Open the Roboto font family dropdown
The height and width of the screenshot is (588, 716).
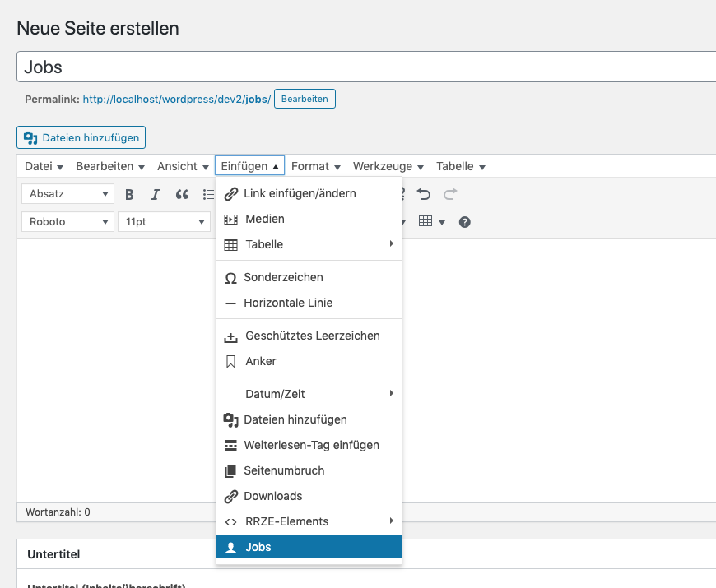pyautogui.click(x=71, y=222)
